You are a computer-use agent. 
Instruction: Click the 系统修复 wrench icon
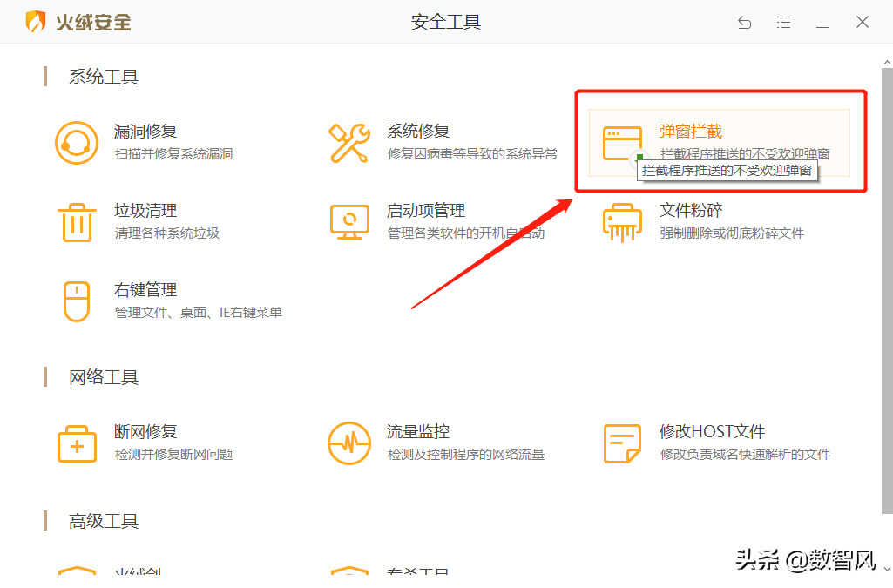349,143
